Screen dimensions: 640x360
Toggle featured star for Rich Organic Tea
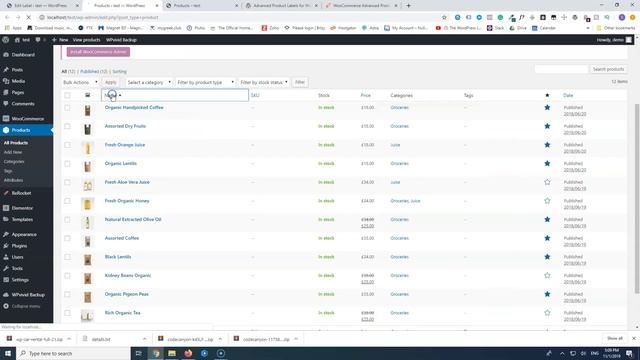click(x=547, y=313)
